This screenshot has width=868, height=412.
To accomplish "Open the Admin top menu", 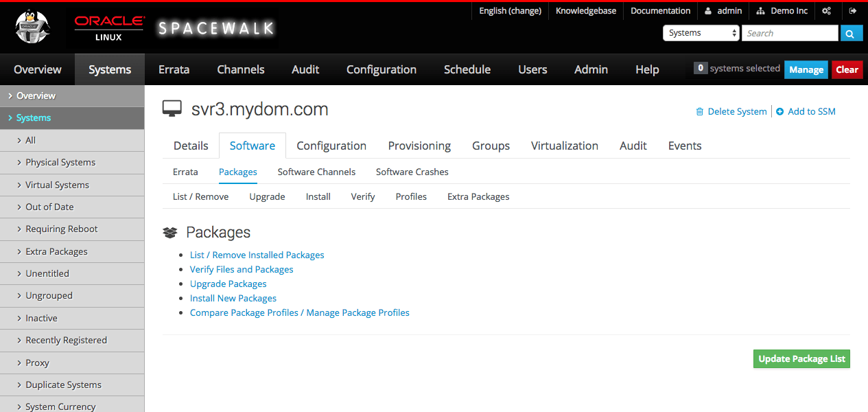I will pyautogui.click(x=591, y=69).
